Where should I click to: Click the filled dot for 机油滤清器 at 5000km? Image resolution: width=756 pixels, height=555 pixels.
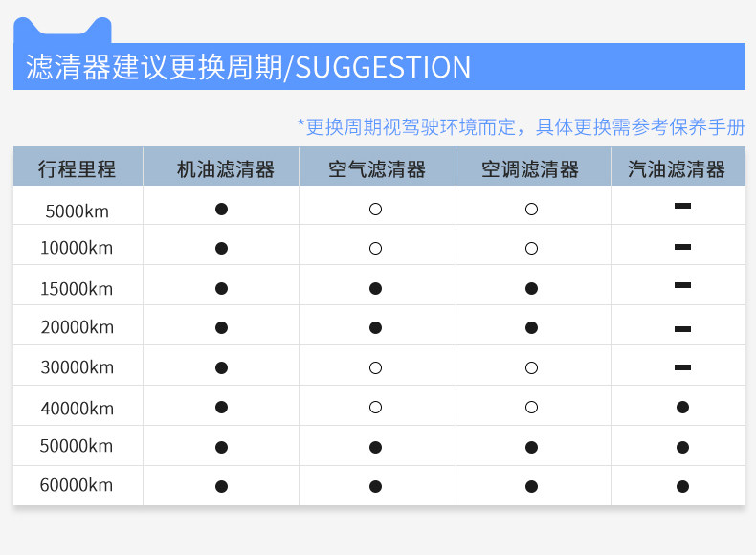221,208
